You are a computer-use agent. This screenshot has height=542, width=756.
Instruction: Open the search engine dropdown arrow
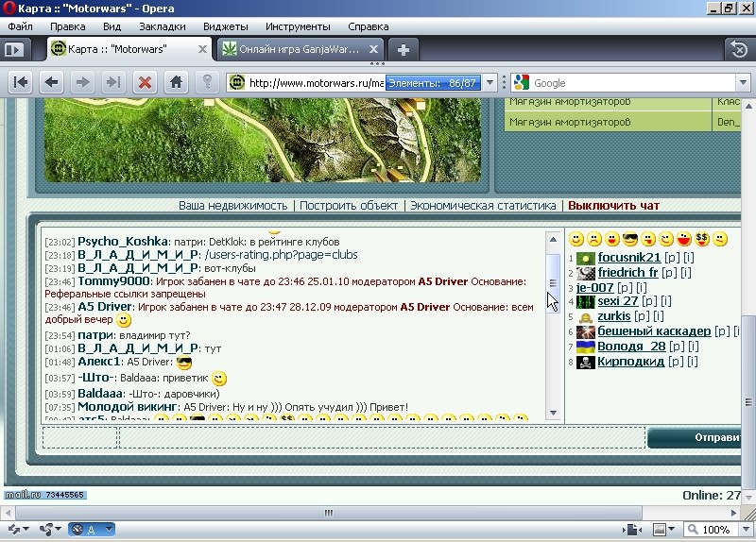(743, 83)
